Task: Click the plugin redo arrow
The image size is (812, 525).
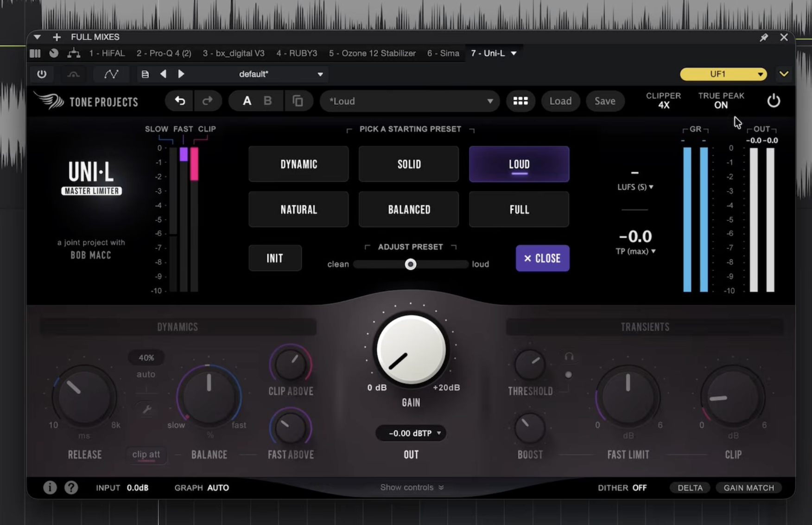Action: 207,101
